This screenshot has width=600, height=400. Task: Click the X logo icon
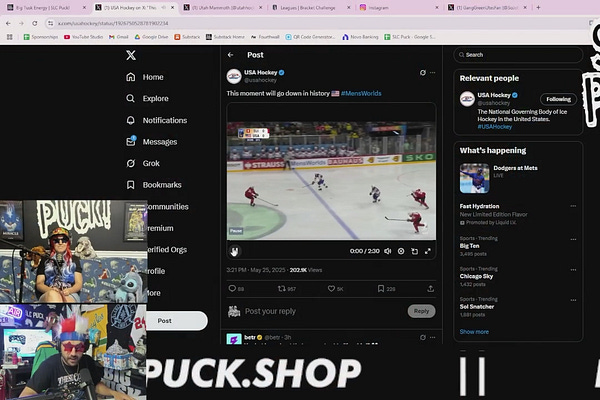(131, 55)
